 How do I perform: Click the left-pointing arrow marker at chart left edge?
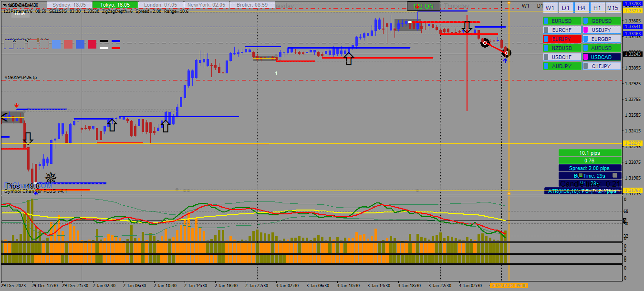[5, 117]
